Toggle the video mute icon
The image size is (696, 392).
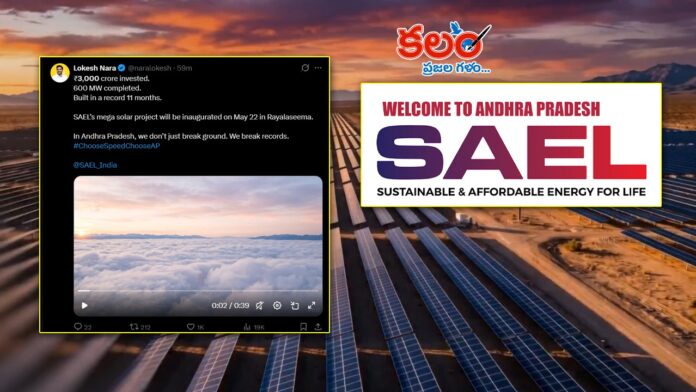pyautogui.click(x=260, y=305)
